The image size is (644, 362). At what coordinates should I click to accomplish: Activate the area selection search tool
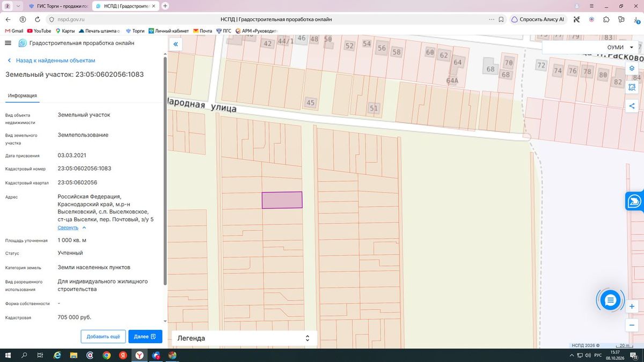[632, 87]
